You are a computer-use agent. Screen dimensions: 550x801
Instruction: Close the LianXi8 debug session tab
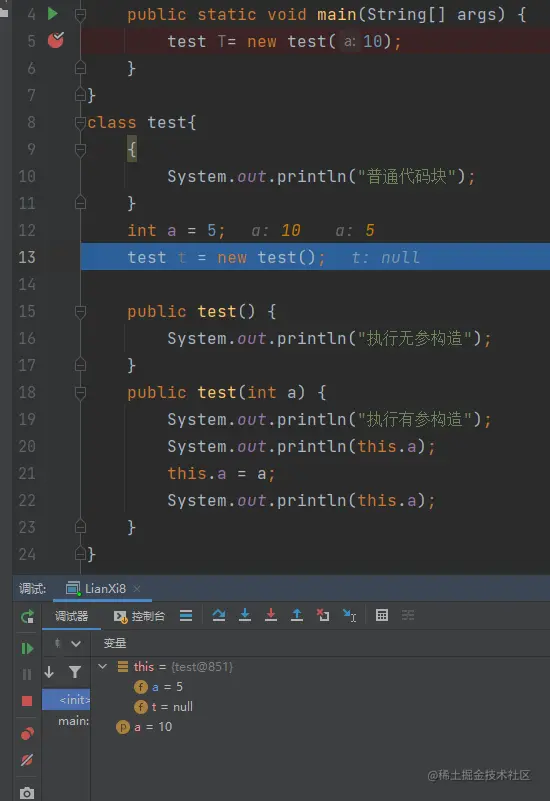tap(137, 589)
